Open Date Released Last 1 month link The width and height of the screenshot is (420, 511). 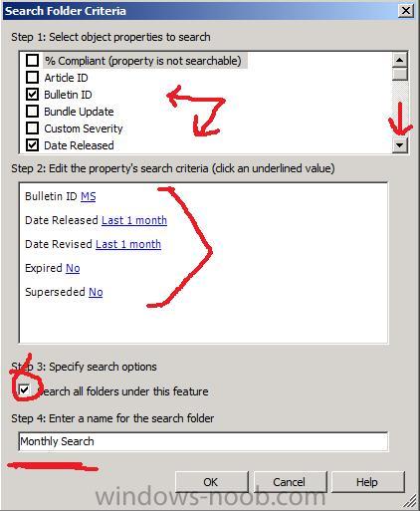(x=134, y=220)
